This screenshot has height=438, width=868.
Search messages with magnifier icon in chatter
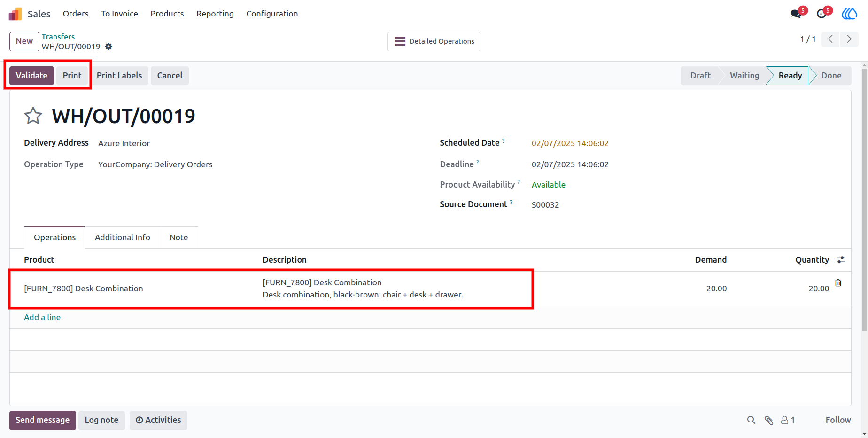(x=752, y=420)
